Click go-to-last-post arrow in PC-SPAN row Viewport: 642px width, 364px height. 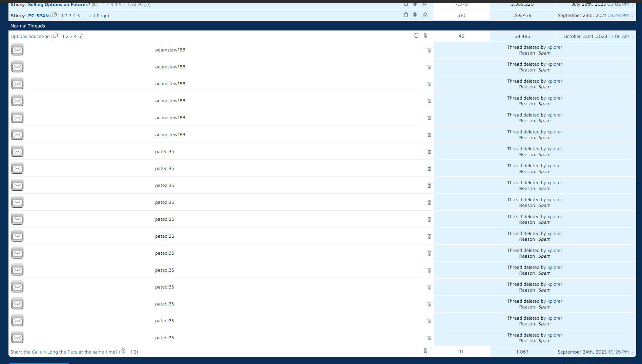pos(632,16)
